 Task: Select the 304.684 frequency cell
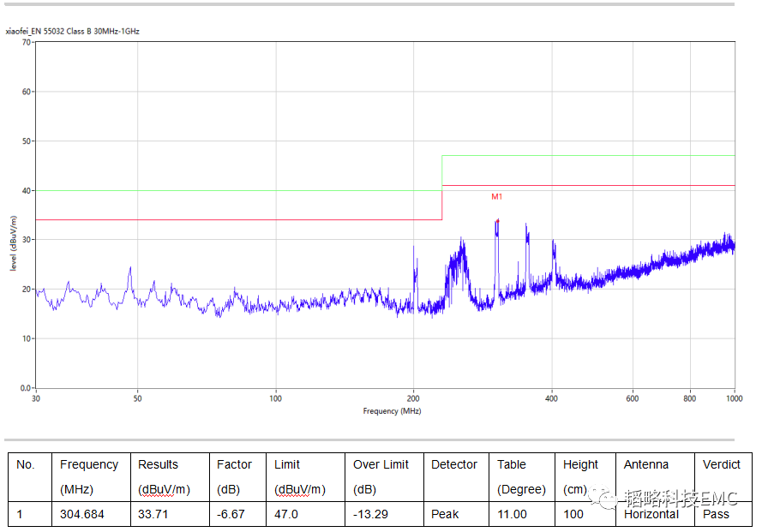click(82, 514)
